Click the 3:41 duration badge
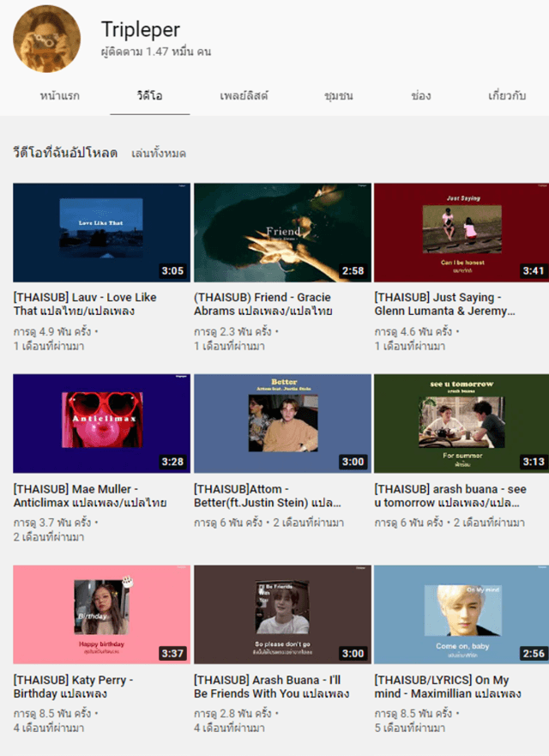 click(534, 271)
